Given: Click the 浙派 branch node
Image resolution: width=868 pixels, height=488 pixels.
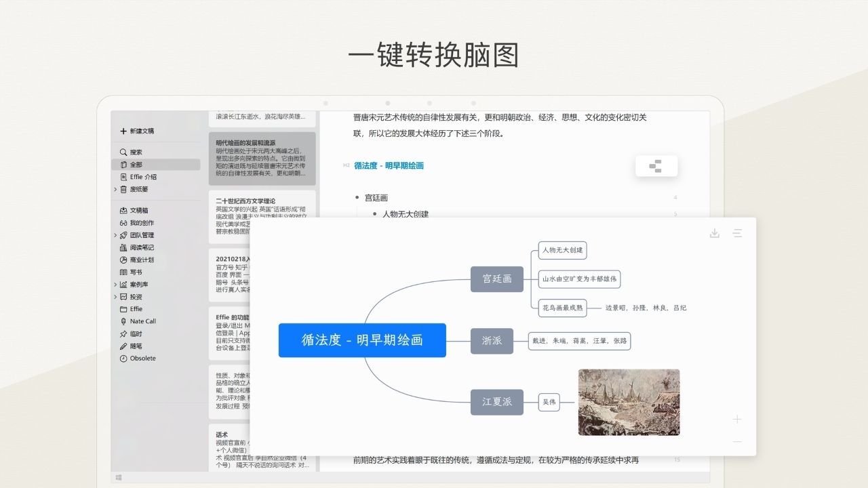Looking at the screenshot, I should [x=492, y=341].
